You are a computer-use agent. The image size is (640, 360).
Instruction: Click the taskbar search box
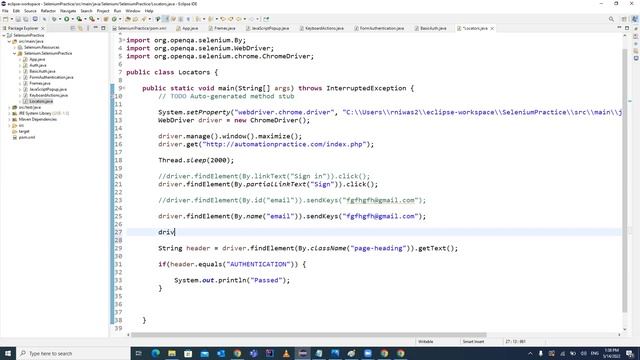point(73,353)
